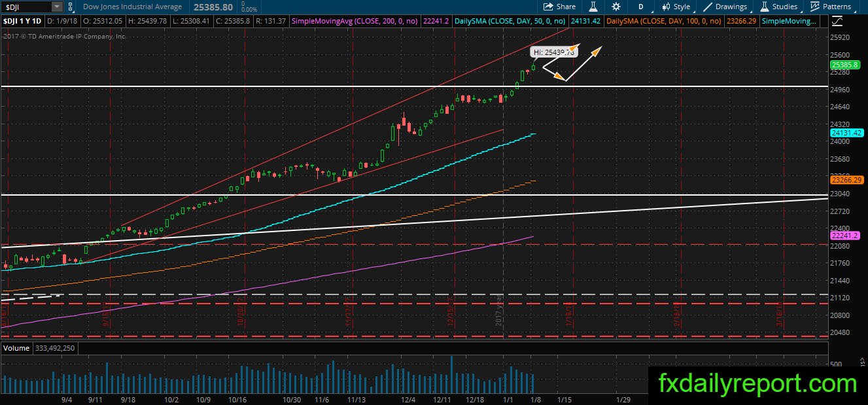Open the Share menu
This screenshot has height=405, width=868.
tap(559, 7)
